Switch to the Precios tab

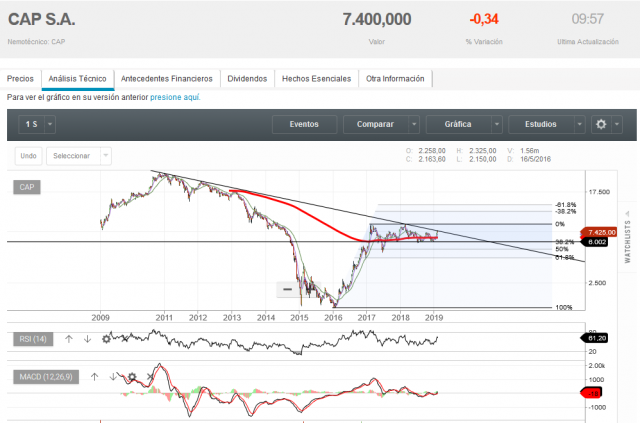pos(20,79)
